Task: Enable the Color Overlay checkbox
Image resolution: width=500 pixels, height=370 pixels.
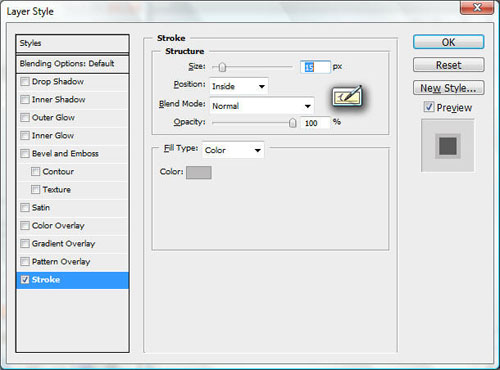Action: [25, 226]
